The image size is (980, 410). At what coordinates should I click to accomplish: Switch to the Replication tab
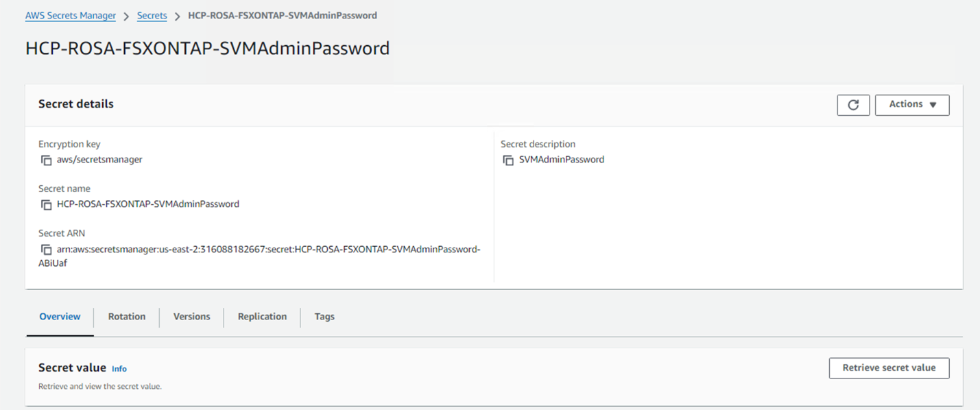point(262,317)
